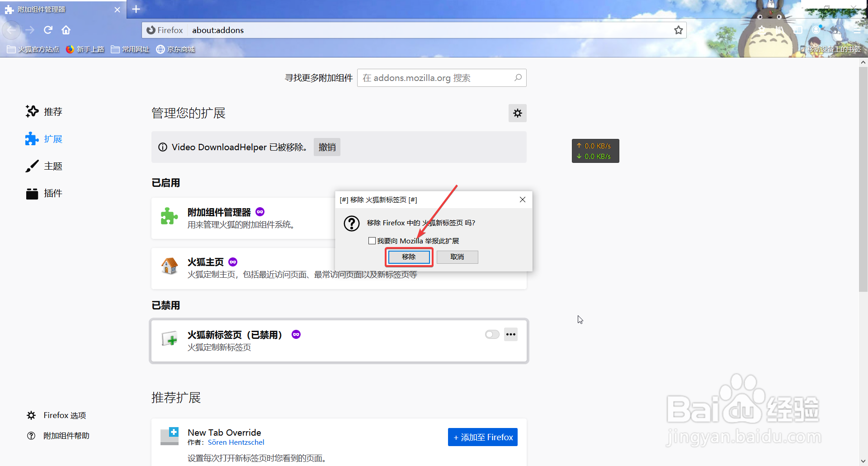Confirm removal with 移除 button
The height and width of the screenshot is (466, 868).
pyautogui.click(x=409, y=257)
